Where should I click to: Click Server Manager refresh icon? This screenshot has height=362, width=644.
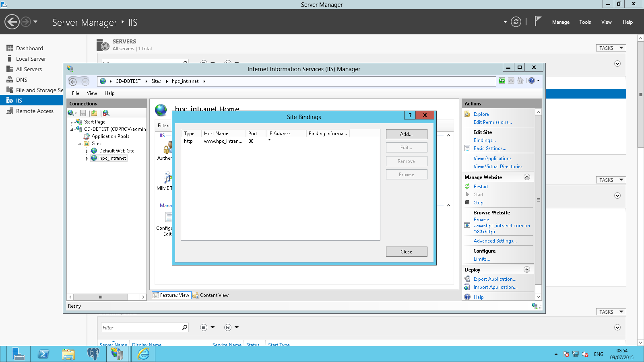pyautogui.click(x=516, y=22)
